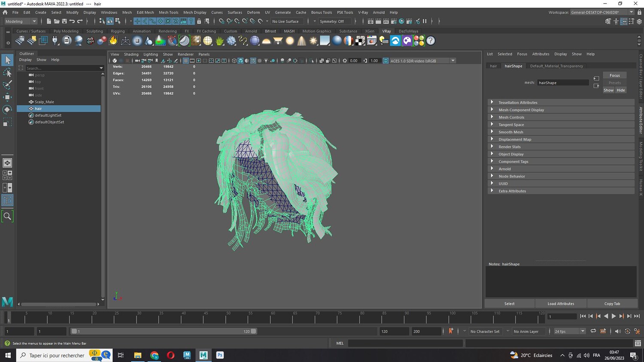The width and height of the screenshot is (644, 362).
Task: Click the Lock selection padlock icon
Action: (199, 21)
